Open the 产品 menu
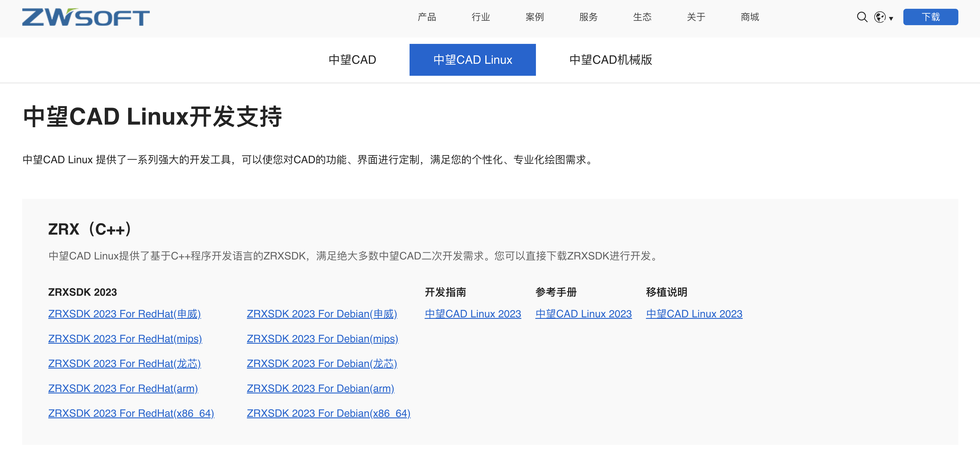 pos(427,17)
